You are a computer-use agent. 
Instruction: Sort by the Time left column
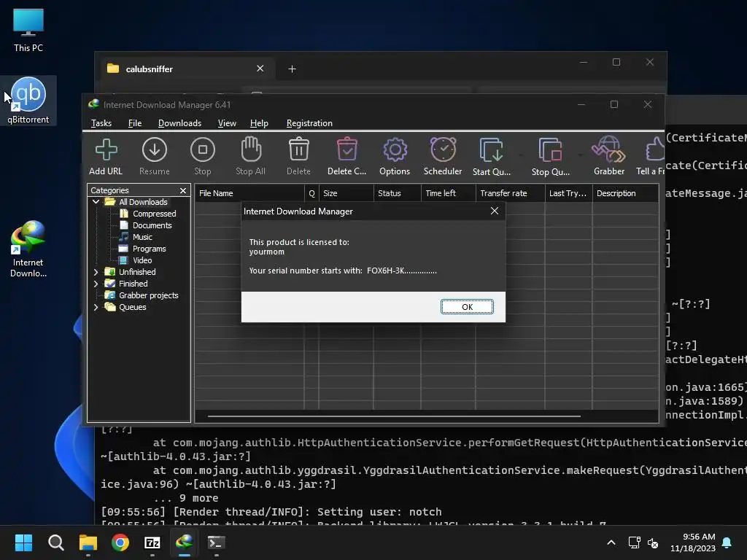pyautogui.click(x=449, y=193)
